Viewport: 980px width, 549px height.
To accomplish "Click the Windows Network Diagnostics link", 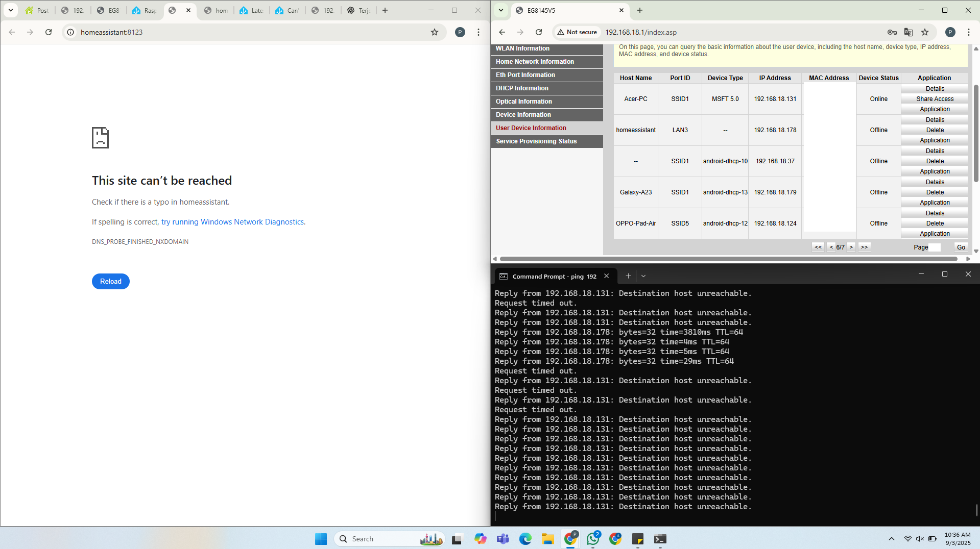I will [x=233, y=222].
